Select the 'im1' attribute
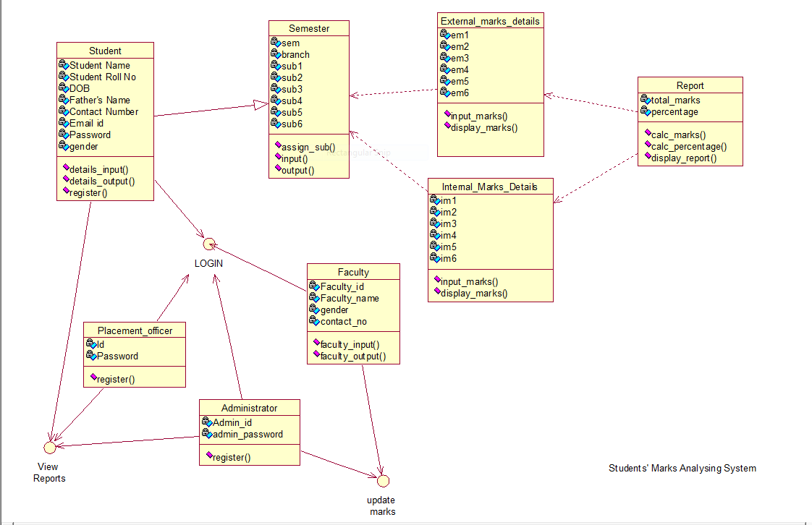The image size is (812, 525). (449, 201)
